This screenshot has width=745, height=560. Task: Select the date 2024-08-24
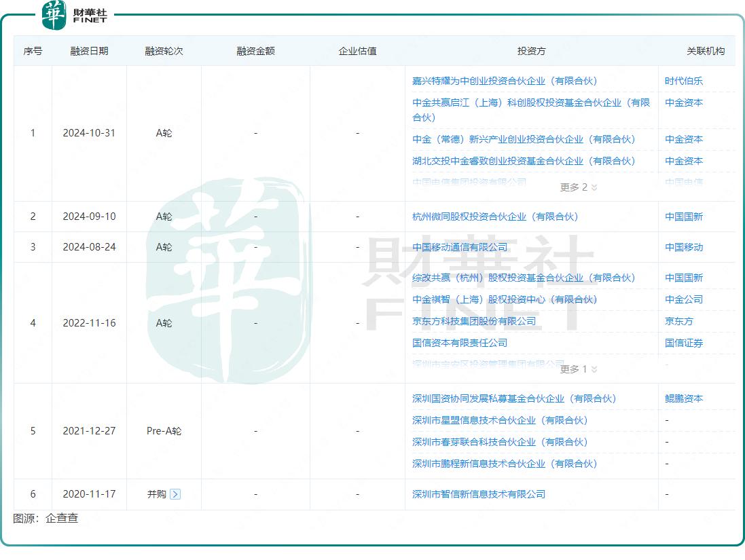click(90, 247)
